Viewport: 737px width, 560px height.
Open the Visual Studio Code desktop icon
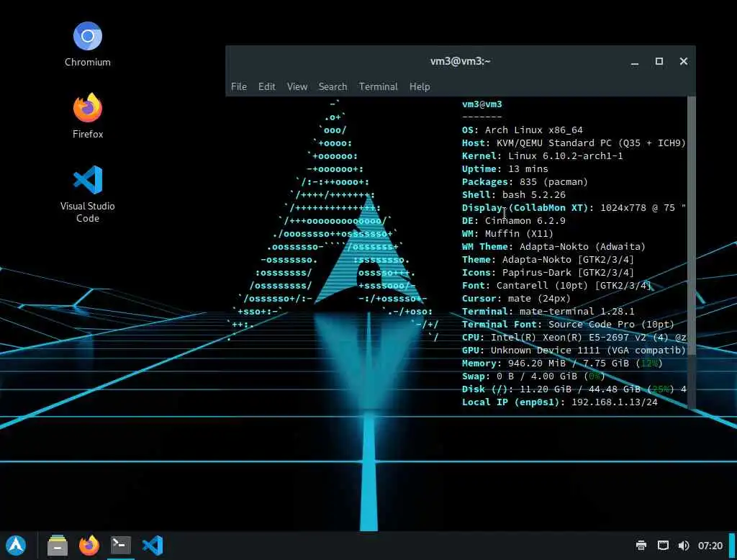click(x=87, y=194)
